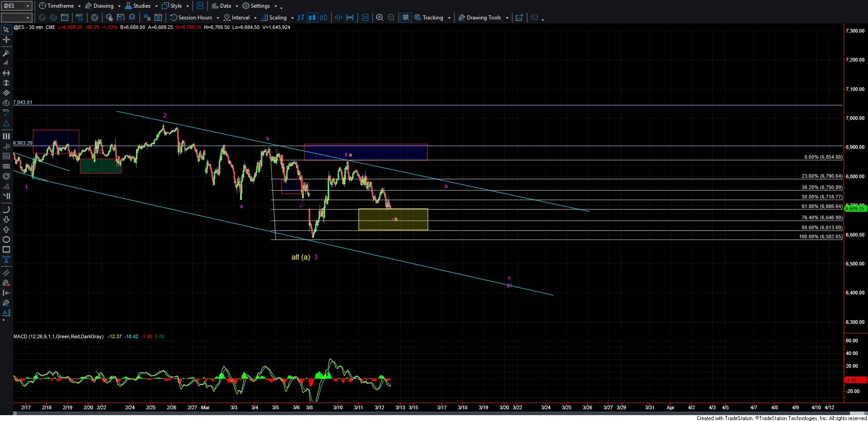Click the Drawing Tools button
The width and height of the screenshot is (868, 421).
tap(483, 18)
